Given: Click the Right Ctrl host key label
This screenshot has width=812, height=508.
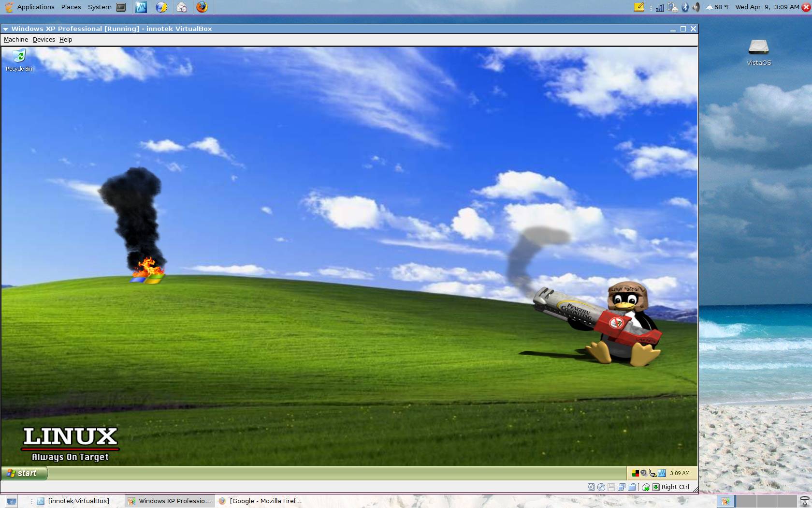Looking at the screenshot, I should click(675, 487).
